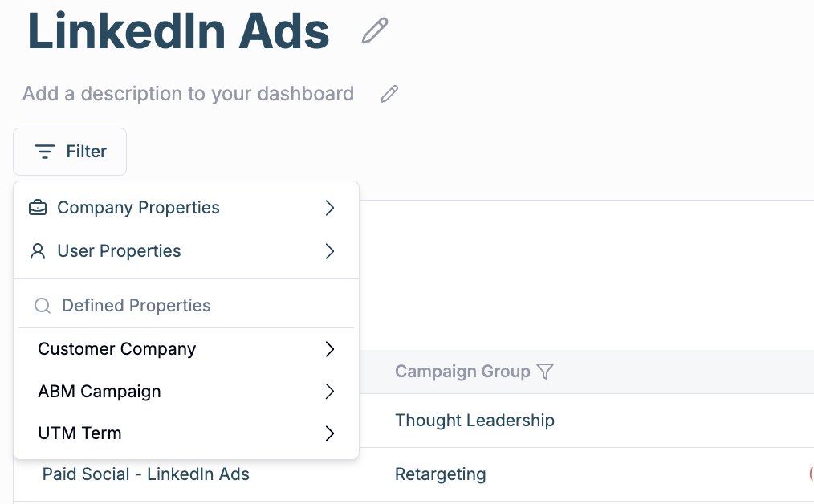Click the magnifier icon in Defined Properties search
This screenshot has width=814, height=504.
tap(43, 306)
